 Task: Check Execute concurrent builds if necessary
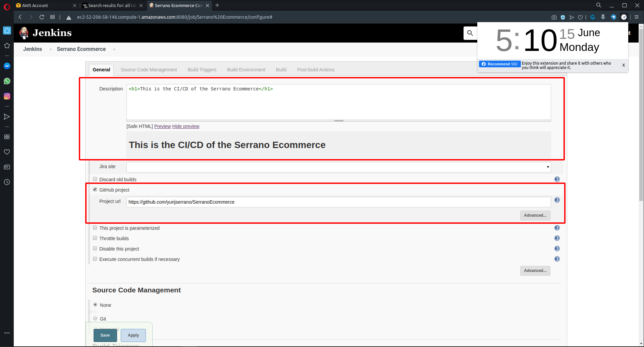pyautogui.click(x=95, y=259)
